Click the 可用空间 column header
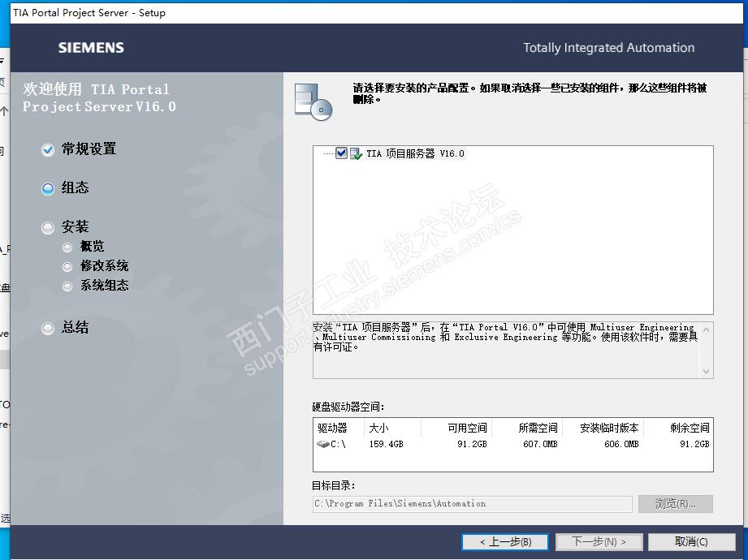The height and width of the screenshot is (560, 748). click(x=456, y=428)
